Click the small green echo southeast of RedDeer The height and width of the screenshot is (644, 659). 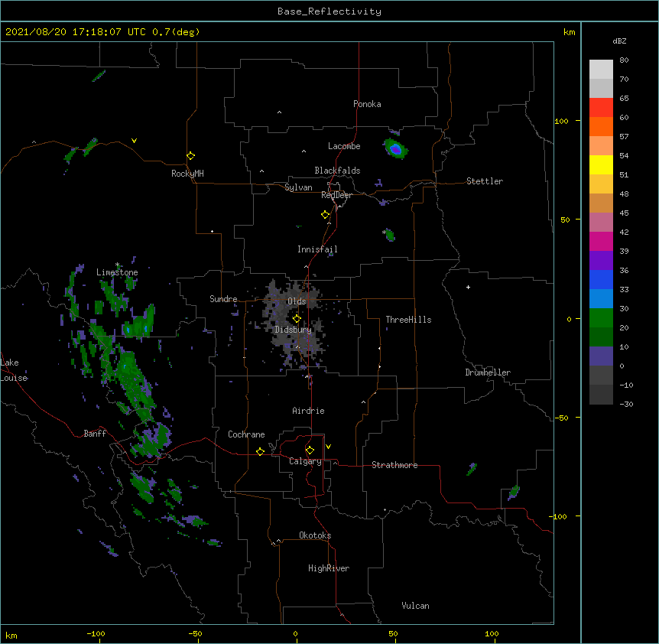(390, 235)
